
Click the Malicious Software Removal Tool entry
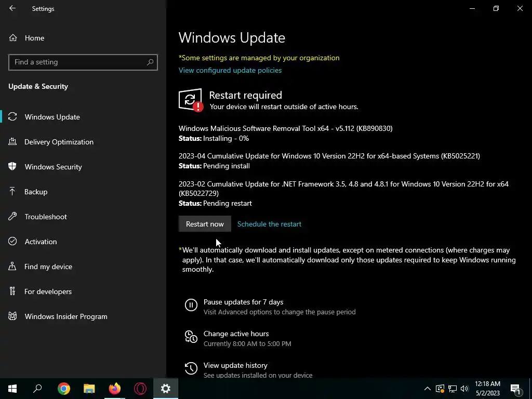click(285, 128)
